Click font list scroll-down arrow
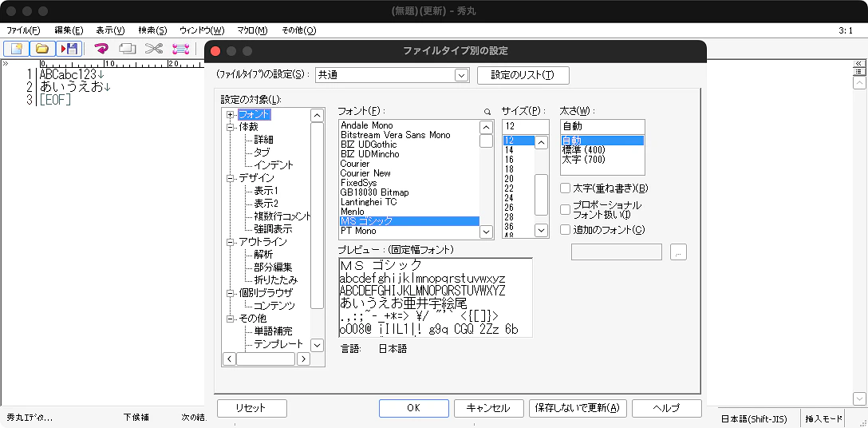The height and width of the screenshot is (428, 868). (x=486, y=232)
